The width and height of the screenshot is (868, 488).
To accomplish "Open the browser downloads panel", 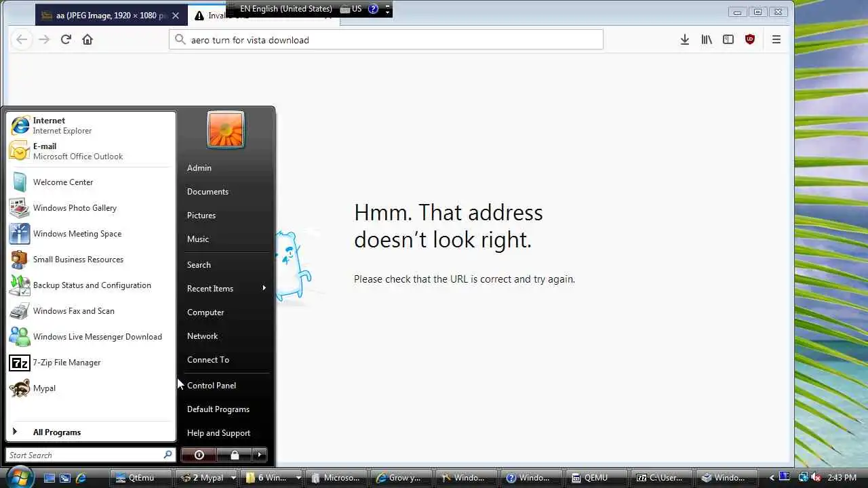I will pos(685,40).
